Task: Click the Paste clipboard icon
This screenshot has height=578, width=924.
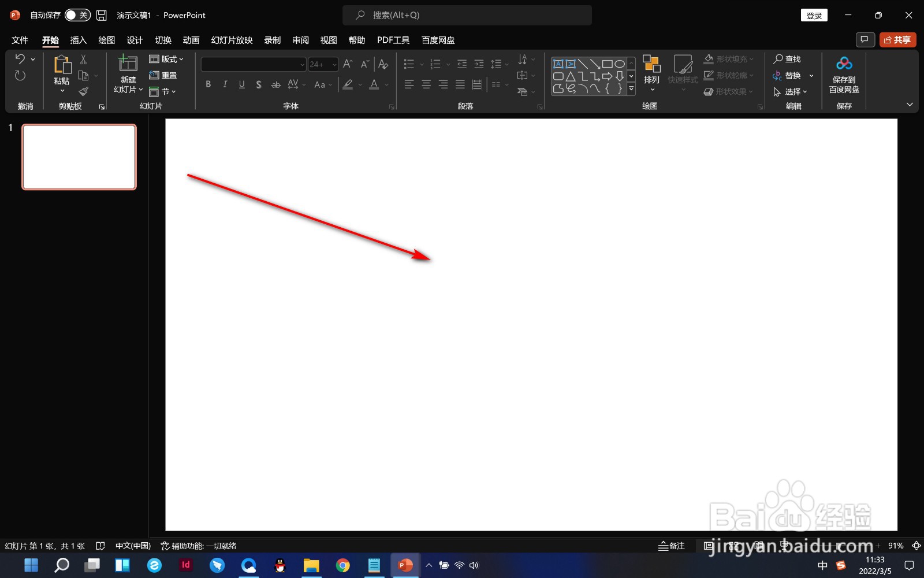Action: coord(62,65)
